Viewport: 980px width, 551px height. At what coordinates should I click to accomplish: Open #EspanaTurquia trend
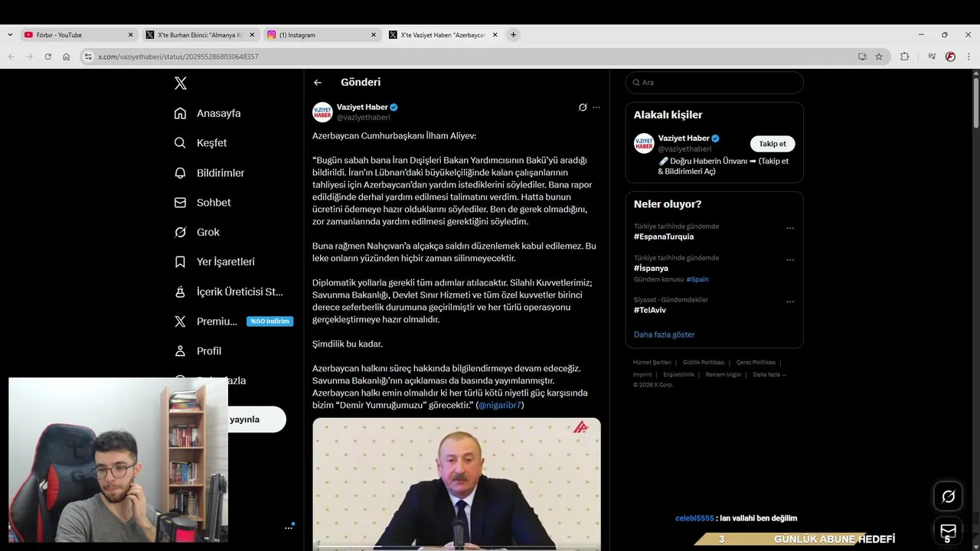(664, 236)
